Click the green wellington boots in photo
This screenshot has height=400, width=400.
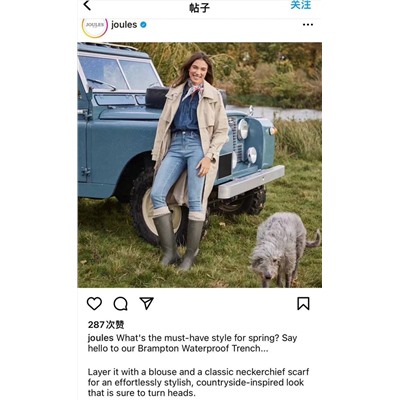(178, 242)
